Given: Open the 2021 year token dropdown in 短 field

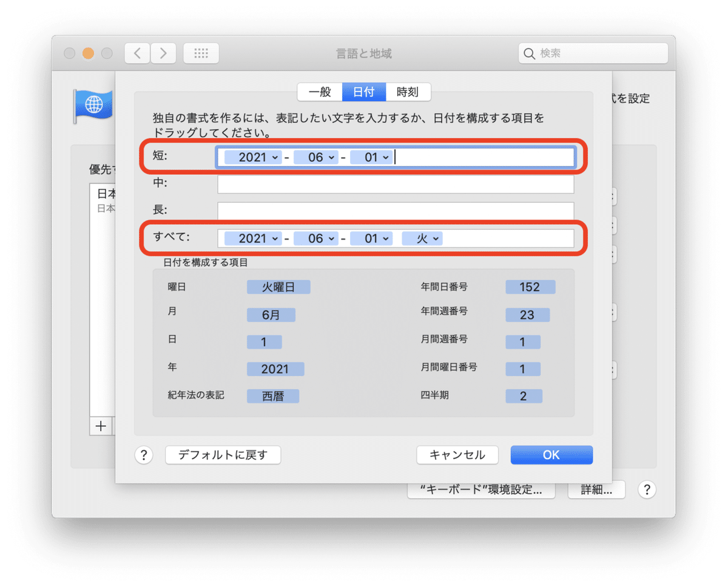Looking at the screenshot, I should tap(253, 157).
